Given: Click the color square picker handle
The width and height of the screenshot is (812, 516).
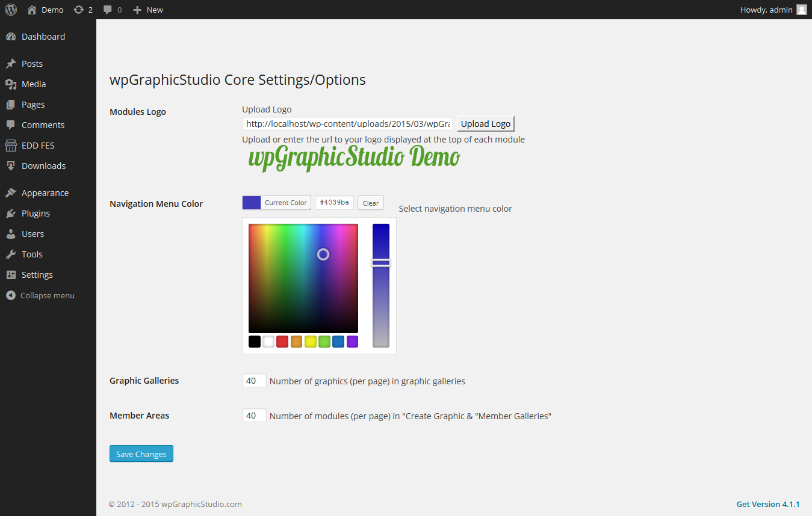Looking at the screenshot, I should (323, 254).
